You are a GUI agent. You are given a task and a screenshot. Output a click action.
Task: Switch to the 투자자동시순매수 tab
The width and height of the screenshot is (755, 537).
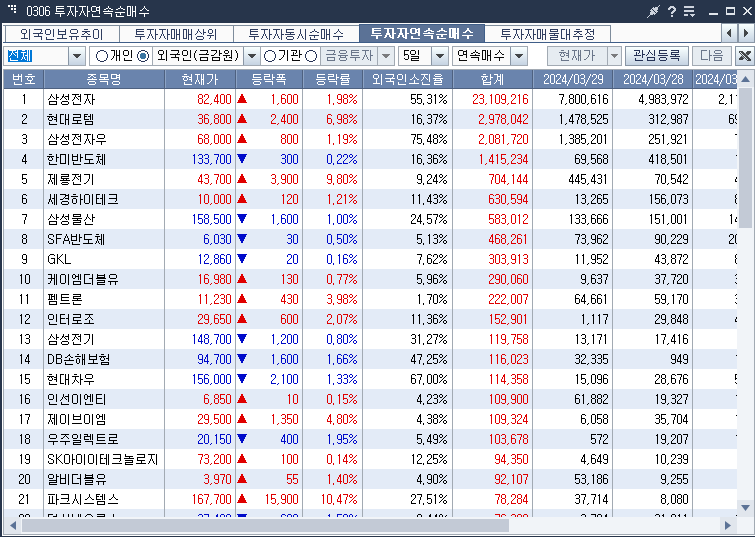tap(296, 34)
